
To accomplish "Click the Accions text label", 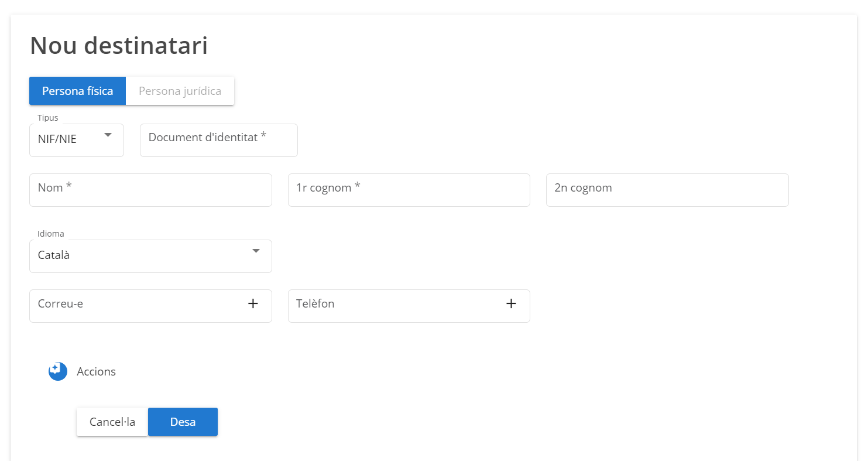I will (97, 372).
